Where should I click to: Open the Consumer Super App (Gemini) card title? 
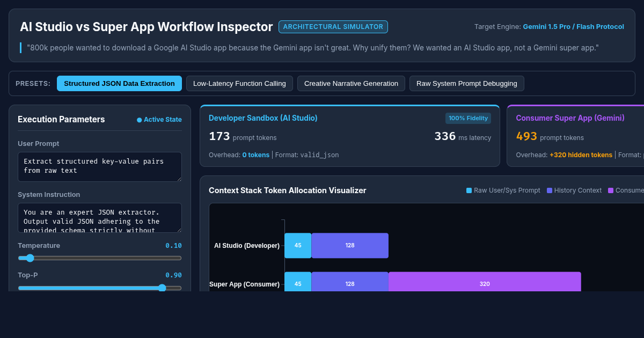570,118
